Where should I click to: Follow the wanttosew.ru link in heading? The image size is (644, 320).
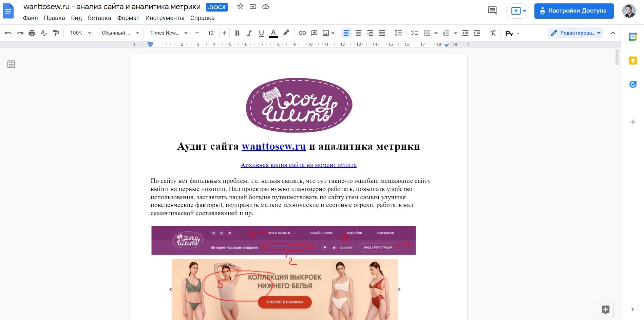274,146
